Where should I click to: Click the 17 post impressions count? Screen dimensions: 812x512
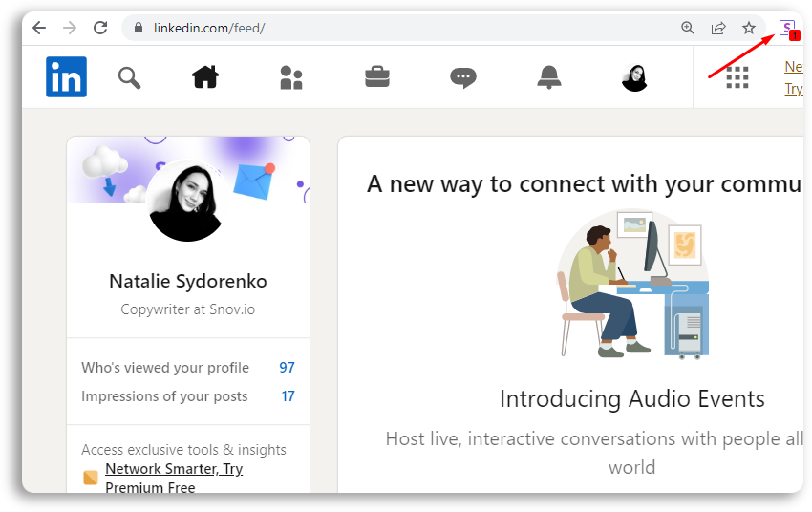click(x=288, y=396)
